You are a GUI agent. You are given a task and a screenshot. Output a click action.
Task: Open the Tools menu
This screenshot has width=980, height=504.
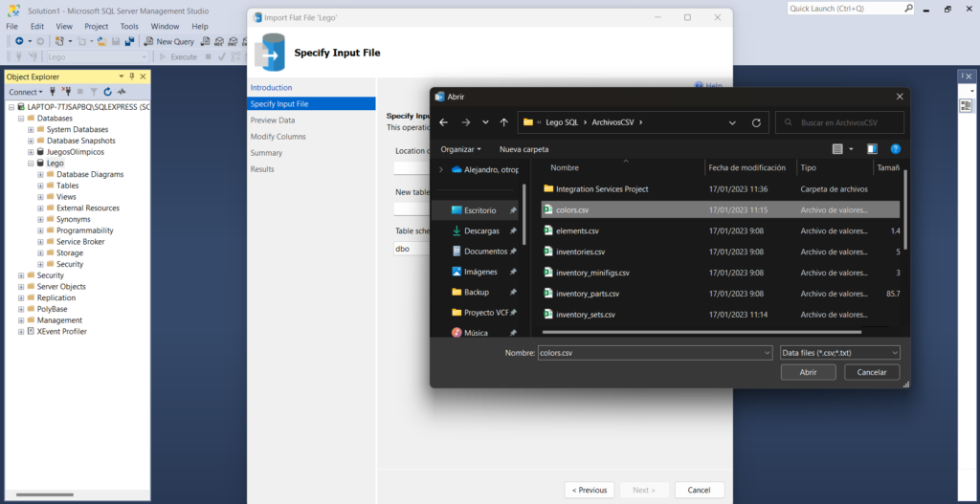click(129, 27)
